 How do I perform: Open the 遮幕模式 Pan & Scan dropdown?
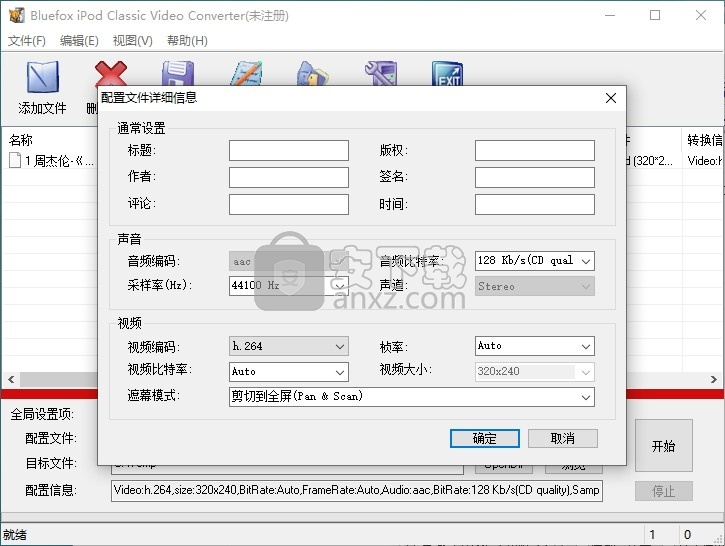point(412,397)
